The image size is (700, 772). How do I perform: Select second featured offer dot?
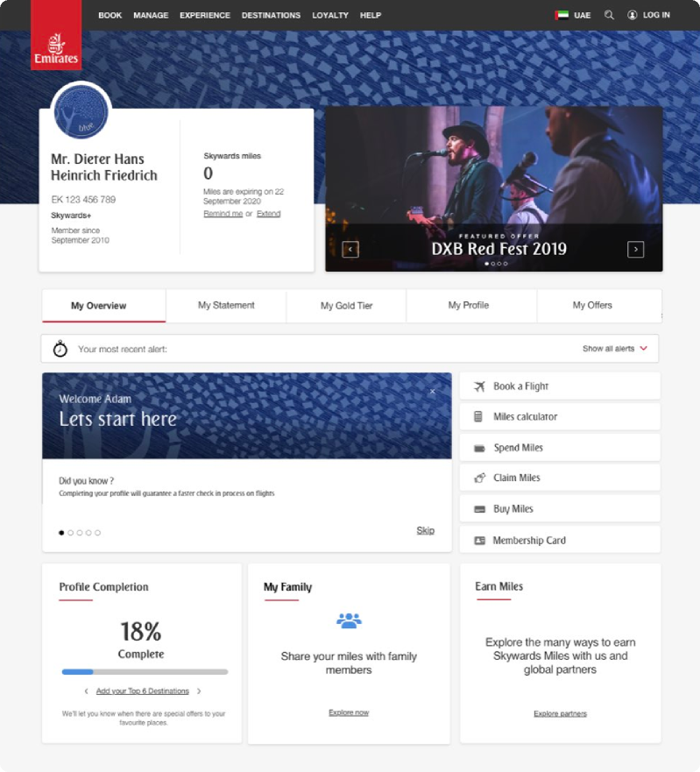pos(492,264)
